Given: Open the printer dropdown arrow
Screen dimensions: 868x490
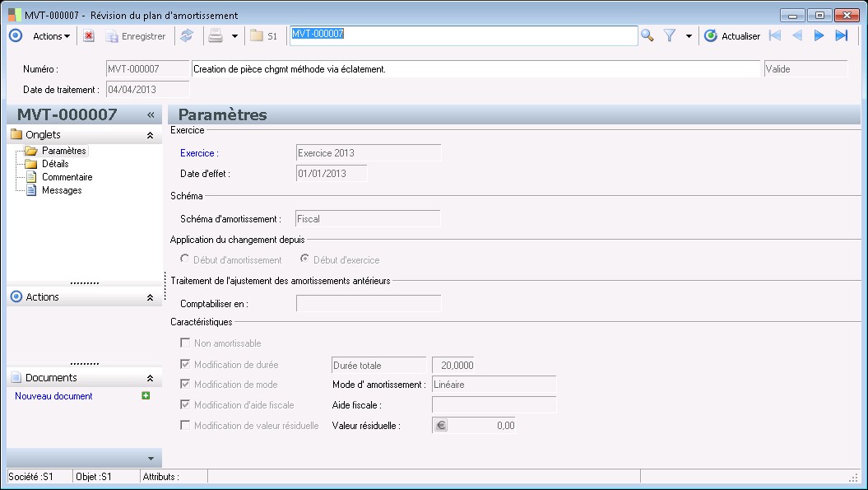Looking at the screenshot, I should click(234, 36).
